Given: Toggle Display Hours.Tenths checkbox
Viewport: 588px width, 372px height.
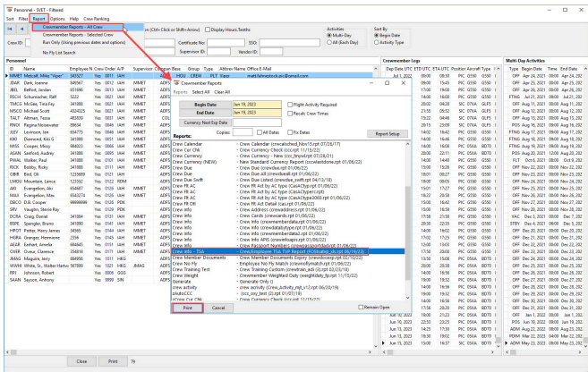Looking at the screenshot, I should tap(208, 30).
